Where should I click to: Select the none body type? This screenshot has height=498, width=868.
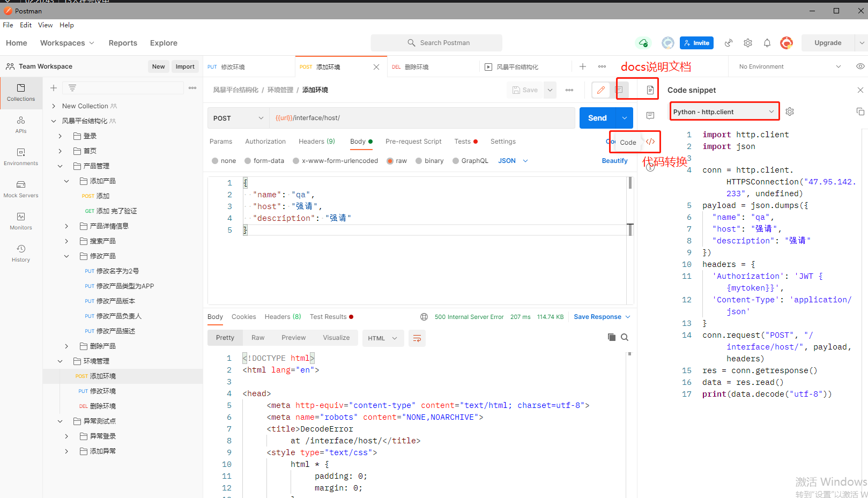click(x=215, y=161)
